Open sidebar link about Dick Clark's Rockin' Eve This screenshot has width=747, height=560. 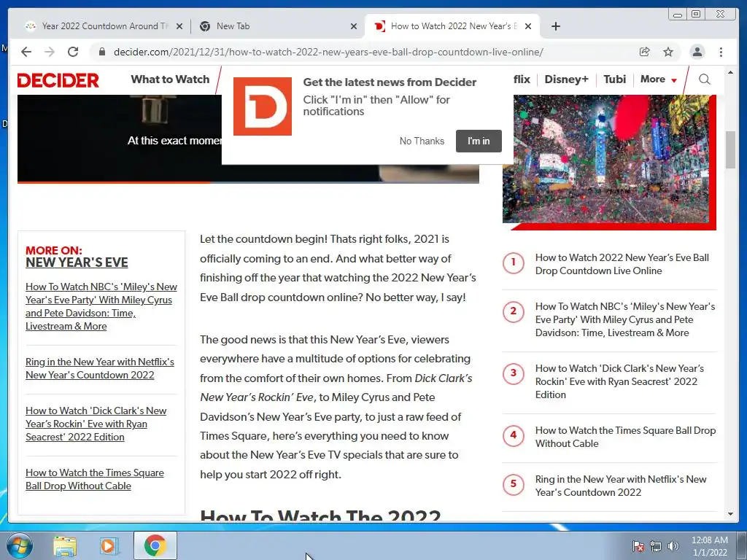[96, 424]
